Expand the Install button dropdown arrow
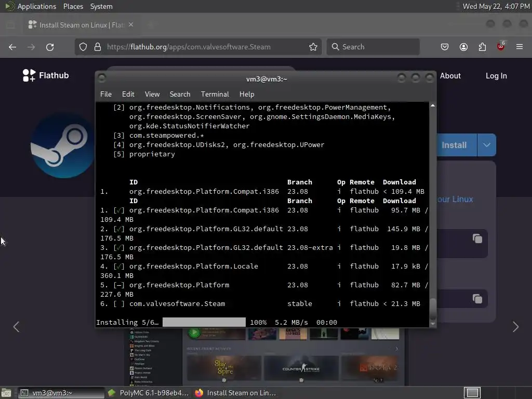 [487, 145]
